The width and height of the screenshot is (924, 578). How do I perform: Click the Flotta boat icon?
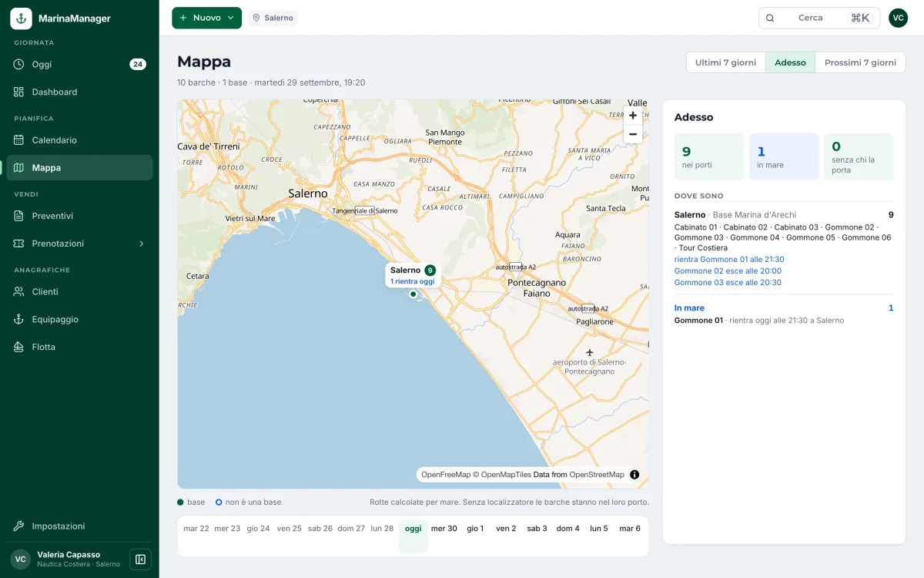pyautogui.click(x=19, y=347)
